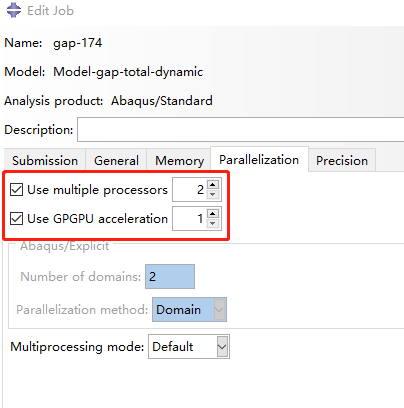Open the Multiprocessing mode dropdown

pyautogui.click(x=189, y=347)
